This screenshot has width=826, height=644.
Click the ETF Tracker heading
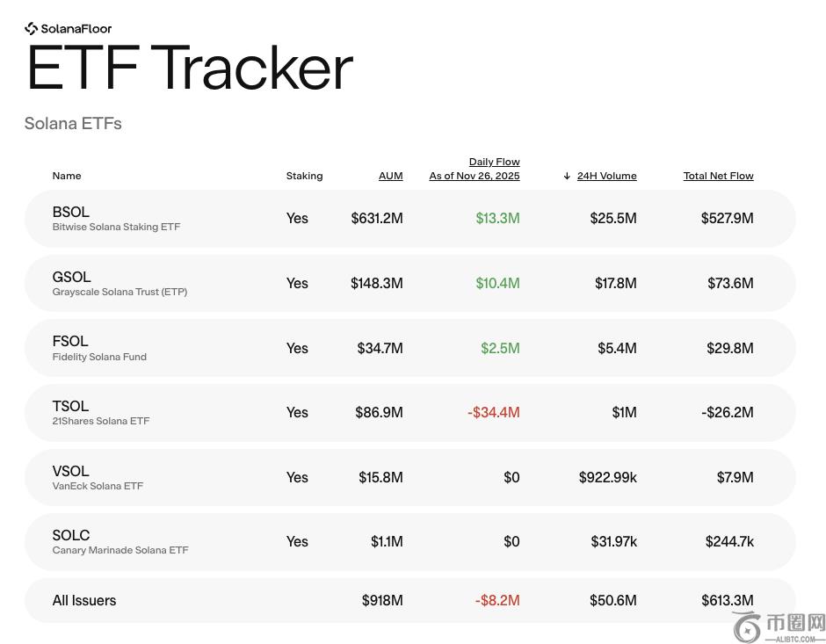(190, 68)
